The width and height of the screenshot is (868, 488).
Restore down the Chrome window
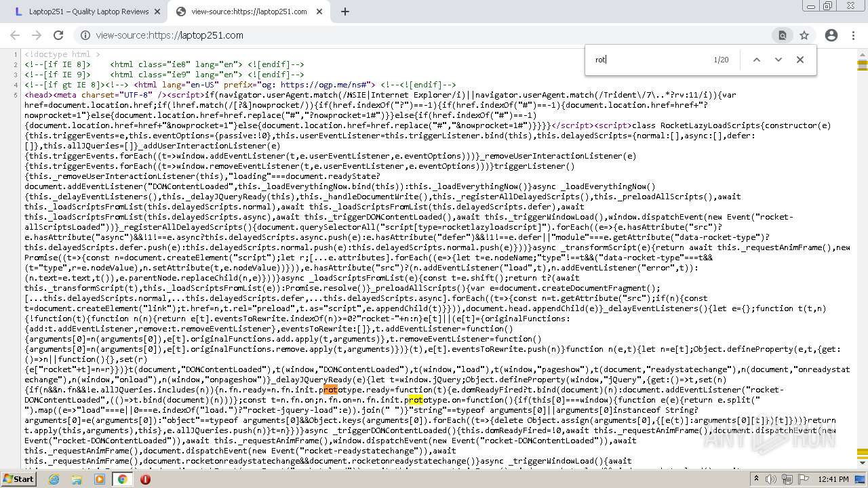(827, 6)
